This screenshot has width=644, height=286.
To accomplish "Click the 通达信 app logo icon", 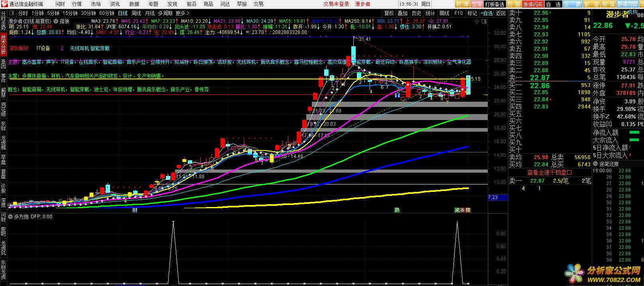I will pos(4,4).
